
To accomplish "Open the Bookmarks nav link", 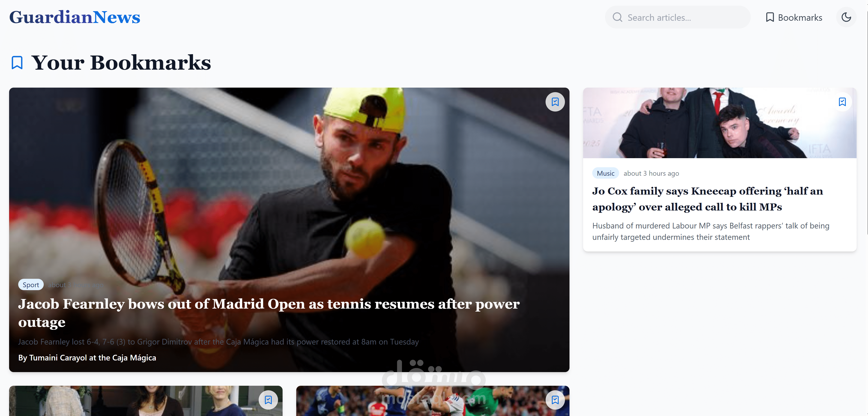I will pos(794,17).
